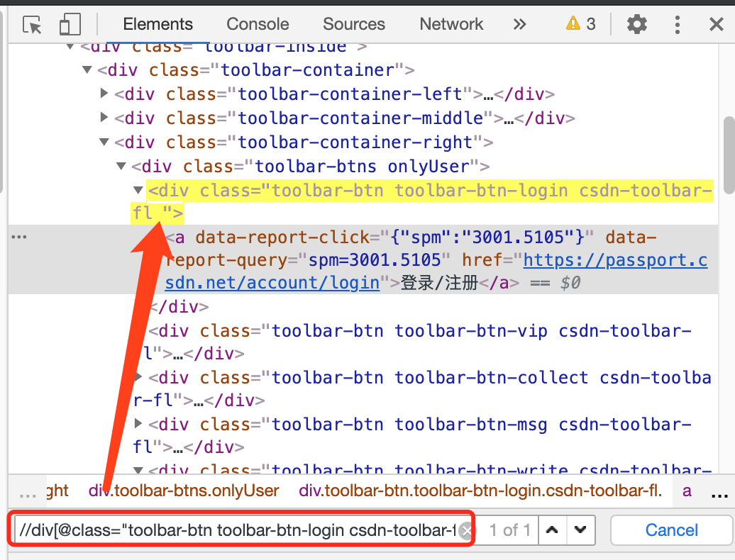This screenshot has width=735, height=560.
Task: Click the Cancel button in the search bar
Action: 670,530
